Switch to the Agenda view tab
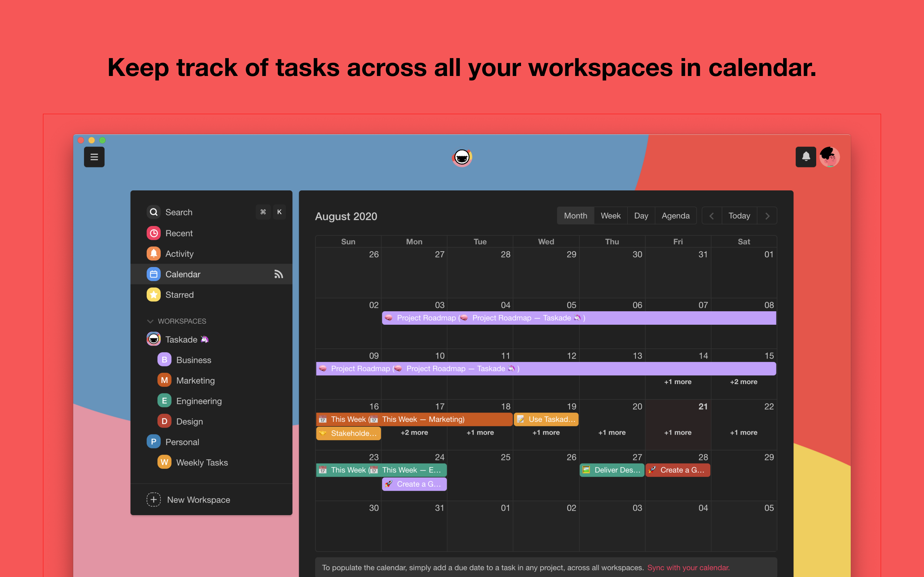This screenshot has height=577, width=924. point(675,216)
